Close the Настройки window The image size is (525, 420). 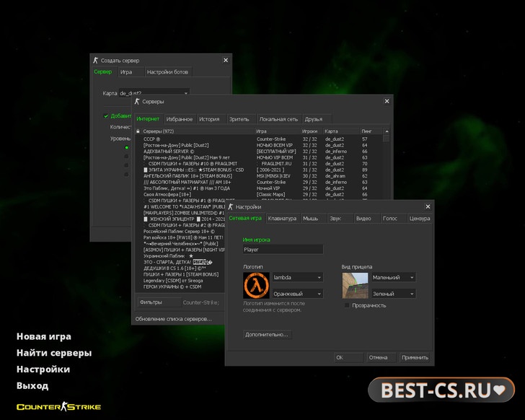428,206
